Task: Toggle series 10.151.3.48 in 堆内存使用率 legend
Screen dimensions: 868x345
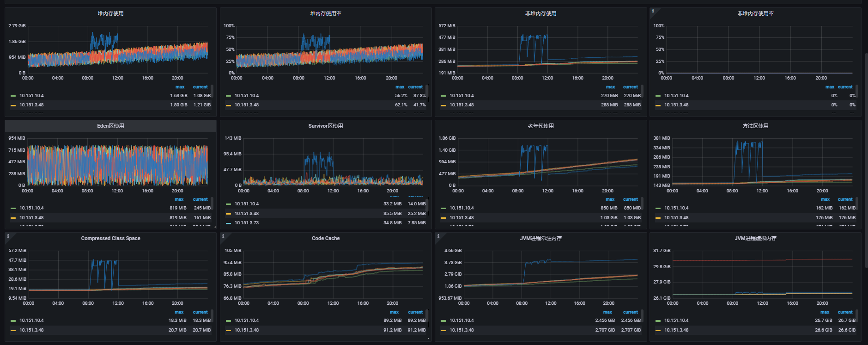Action: coord(247,105)
